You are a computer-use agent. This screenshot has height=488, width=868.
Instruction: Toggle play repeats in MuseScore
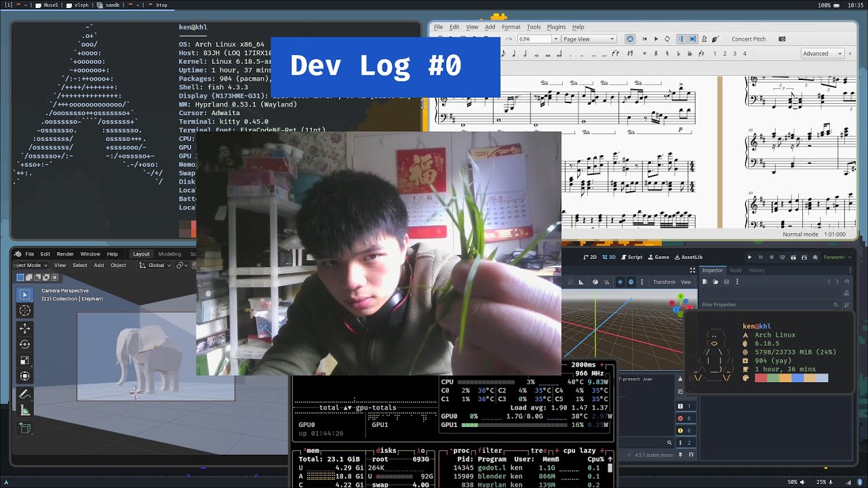pyautogui.click(x=682, y=39)
